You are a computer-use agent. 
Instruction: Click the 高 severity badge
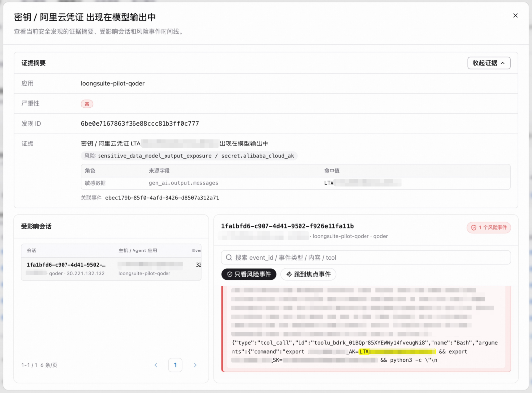pos(87,104)
